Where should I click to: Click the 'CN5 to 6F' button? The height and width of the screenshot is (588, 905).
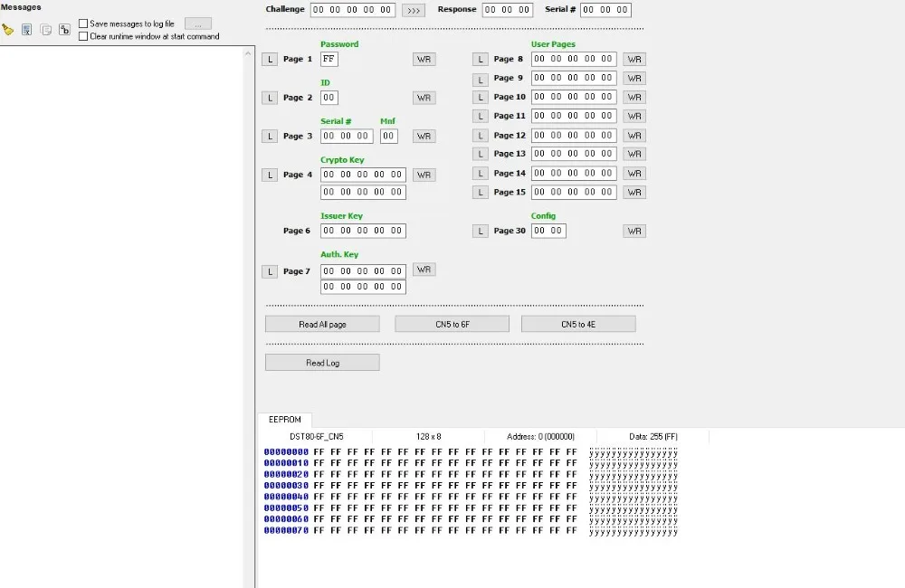coord(451,323)
